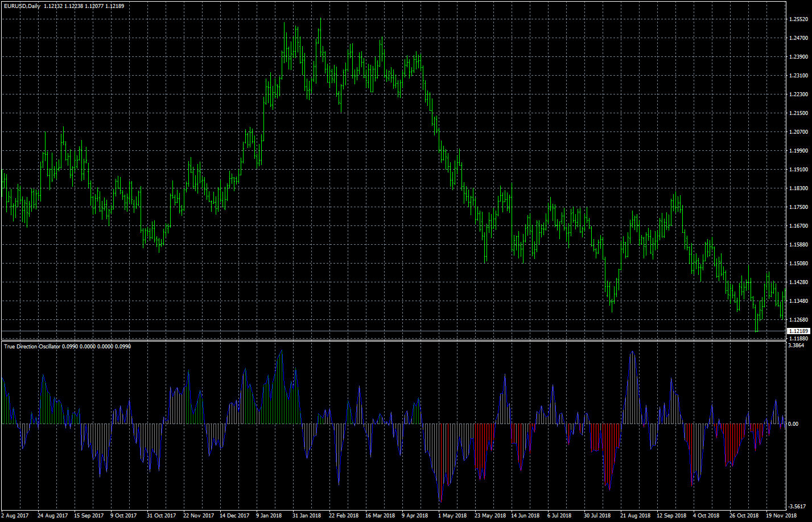
Task: Click the 1.16700 price axis label
Action: tap(799, 225)
